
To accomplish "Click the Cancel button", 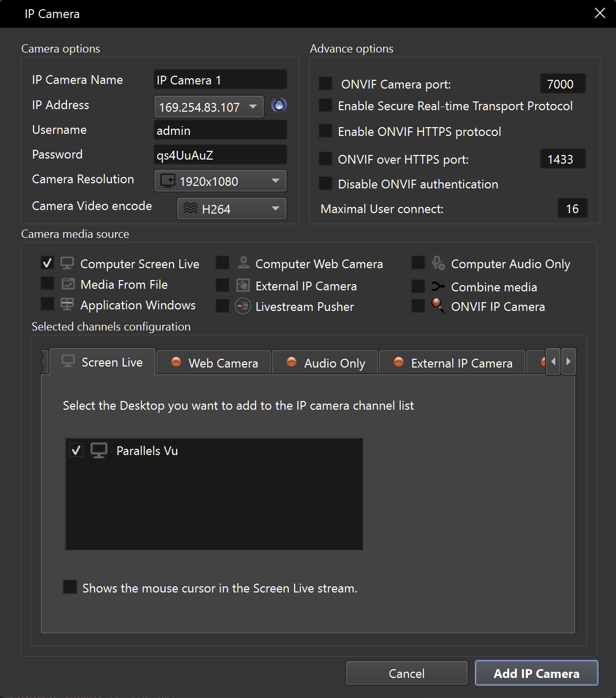I will click(406, 673).
